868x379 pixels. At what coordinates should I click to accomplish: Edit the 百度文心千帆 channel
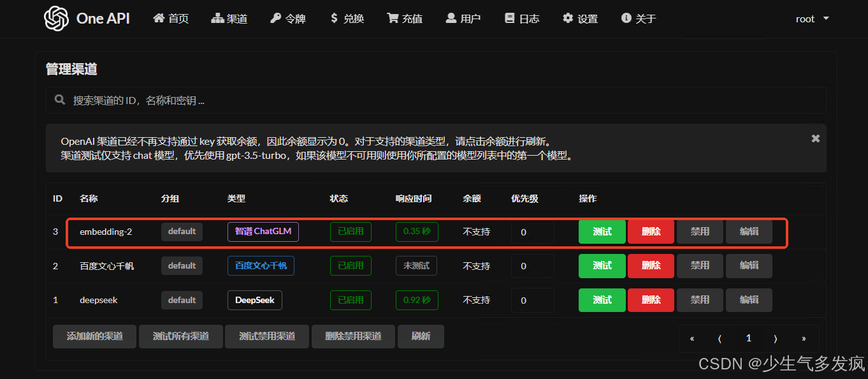click(749, 265)
